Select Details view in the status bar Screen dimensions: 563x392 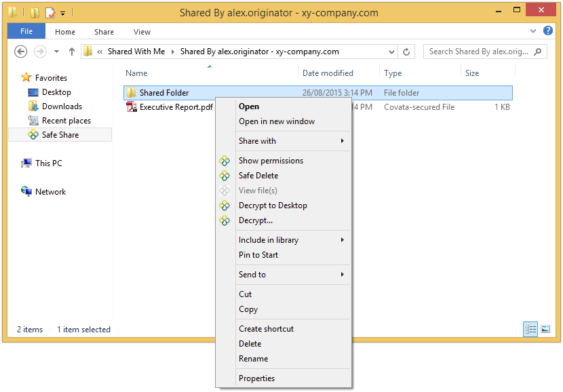click(530, 329)
